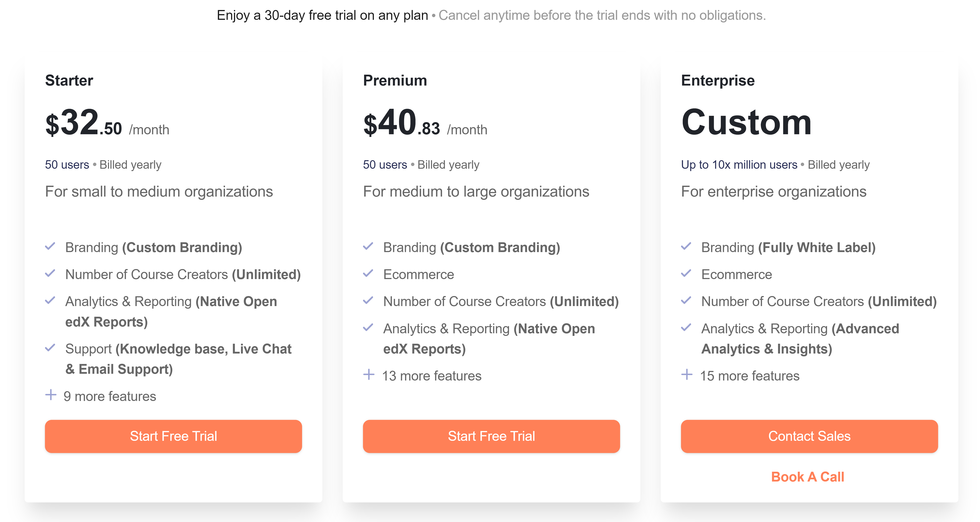Click checkmark beside Fully White Label branding

click(686, 246)
